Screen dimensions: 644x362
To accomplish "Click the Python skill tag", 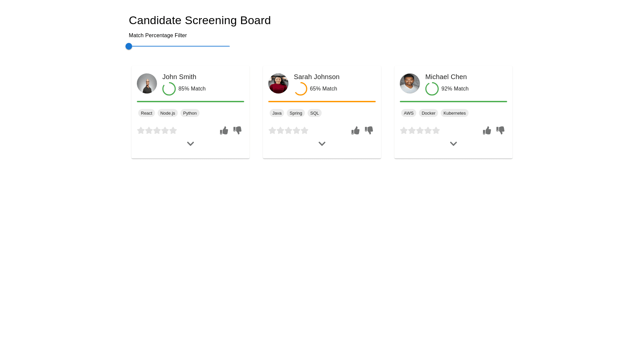I will click(x=190, y=113).
